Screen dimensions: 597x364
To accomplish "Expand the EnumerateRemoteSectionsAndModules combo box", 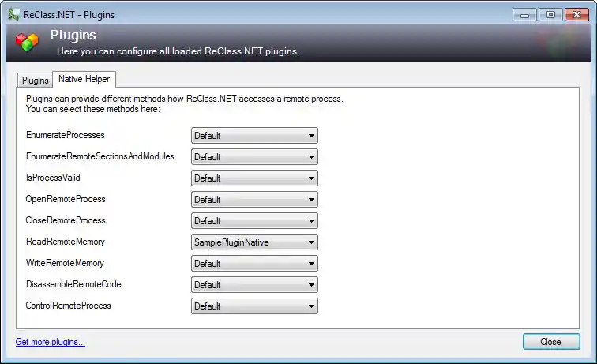I will (x=254, y=157).
